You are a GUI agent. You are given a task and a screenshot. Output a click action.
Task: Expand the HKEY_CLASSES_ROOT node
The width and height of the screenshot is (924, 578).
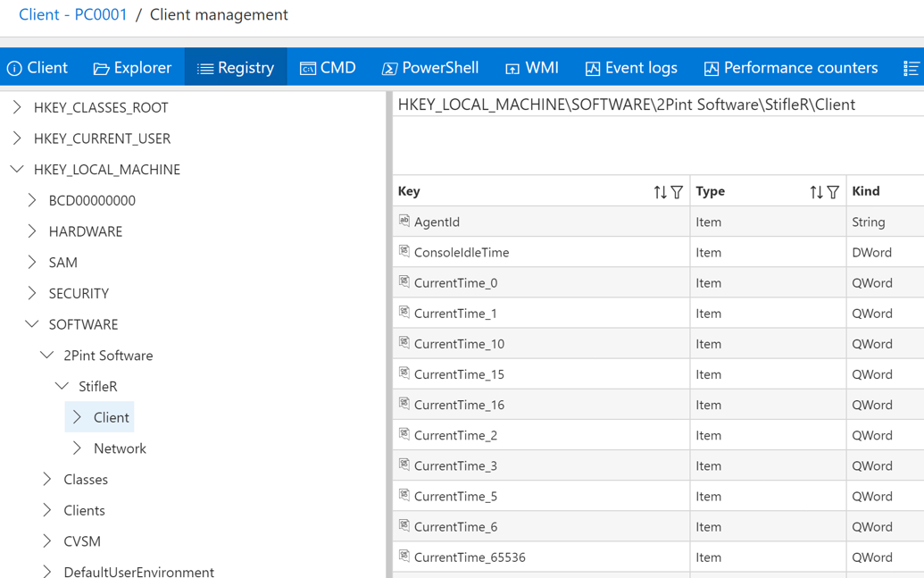click(x=17, y=107)
